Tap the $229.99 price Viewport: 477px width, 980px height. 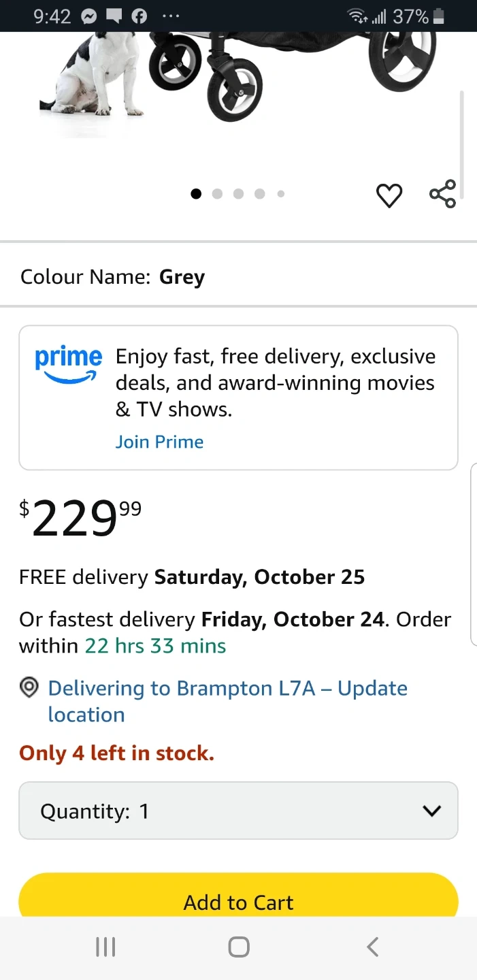pos(80,517)
